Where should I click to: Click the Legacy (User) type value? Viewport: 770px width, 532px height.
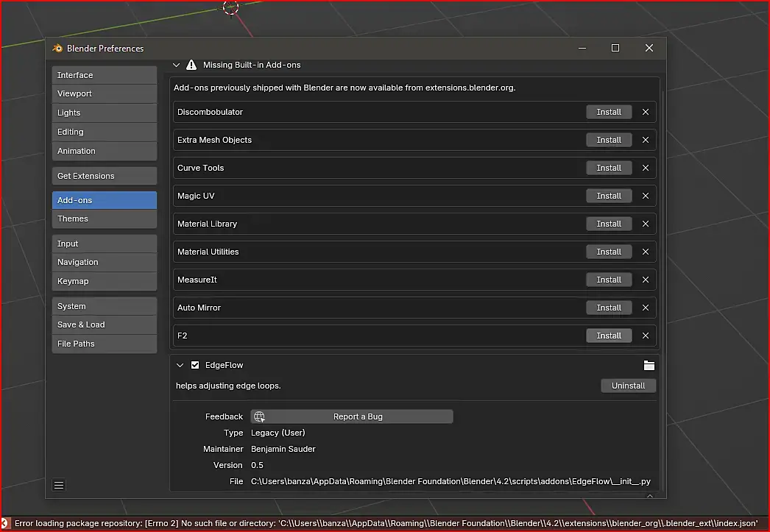click(x=278, y=433)
